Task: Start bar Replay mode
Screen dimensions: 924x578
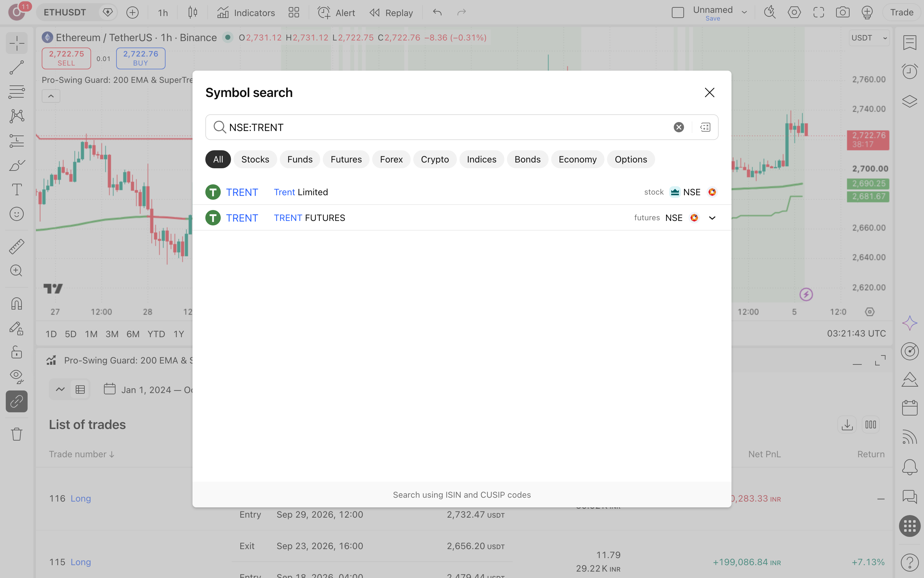Action: pos(391,13)
